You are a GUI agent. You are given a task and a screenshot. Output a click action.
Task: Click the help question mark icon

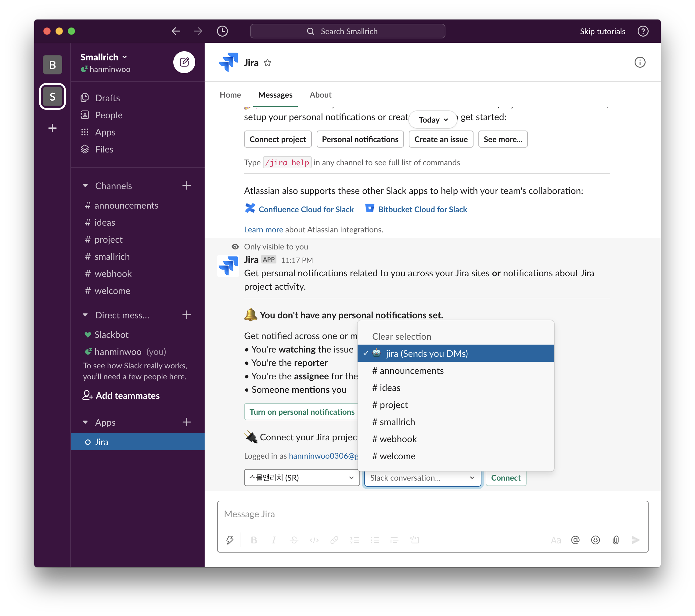tap(643, 31)
